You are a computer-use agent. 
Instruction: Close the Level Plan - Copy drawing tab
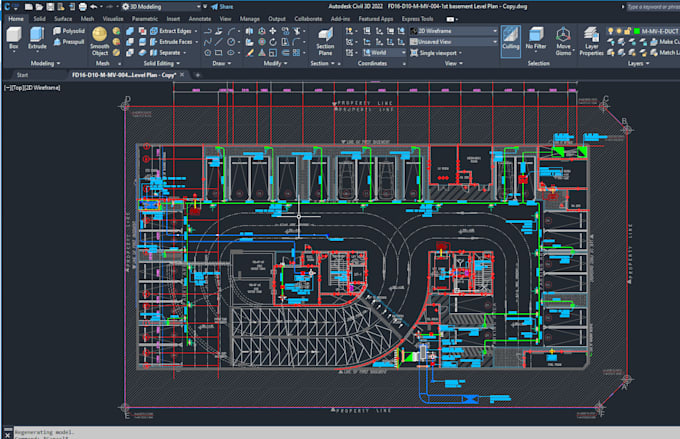click(182, 75)
